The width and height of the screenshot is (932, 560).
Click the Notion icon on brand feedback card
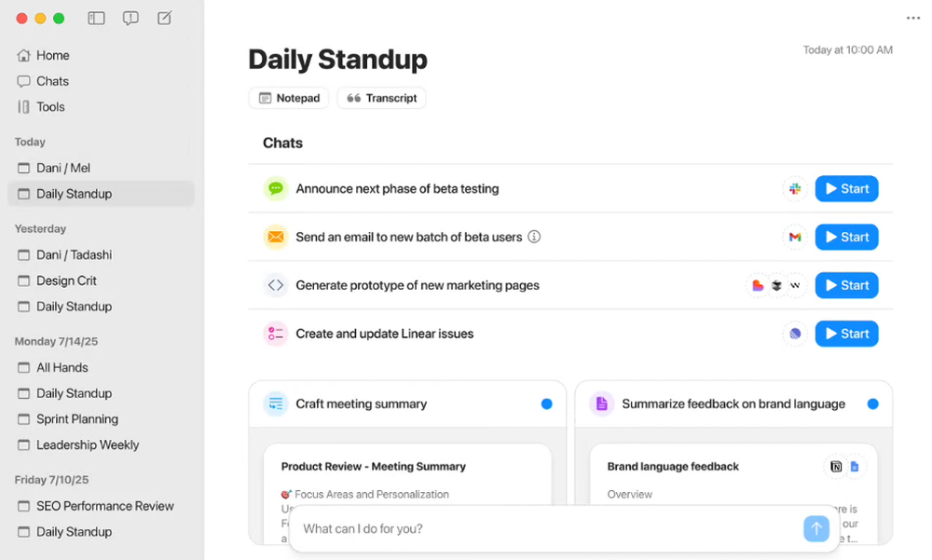(836, 467)
